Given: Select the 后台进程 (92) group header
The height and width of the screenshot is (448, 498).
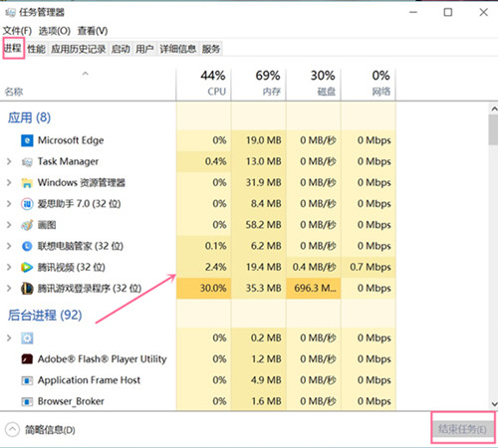Looking at the screenshot, I should (x=45, y=315).
